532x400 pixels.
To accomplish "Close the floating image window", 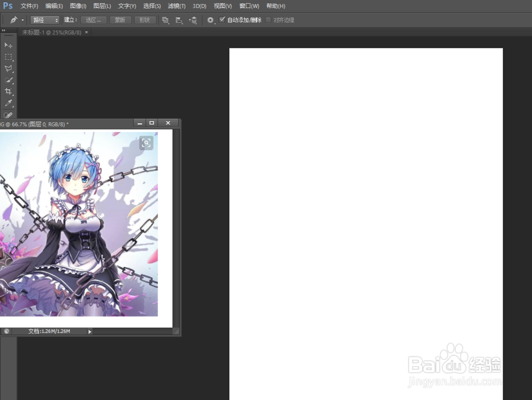I will pos(168,123).
